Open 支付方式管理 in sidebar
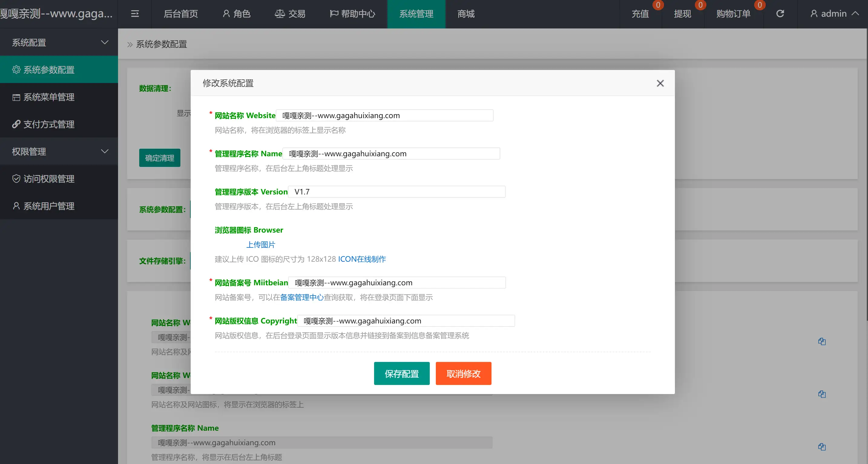This screenshot has height=464, width=868. click(49, 124)
